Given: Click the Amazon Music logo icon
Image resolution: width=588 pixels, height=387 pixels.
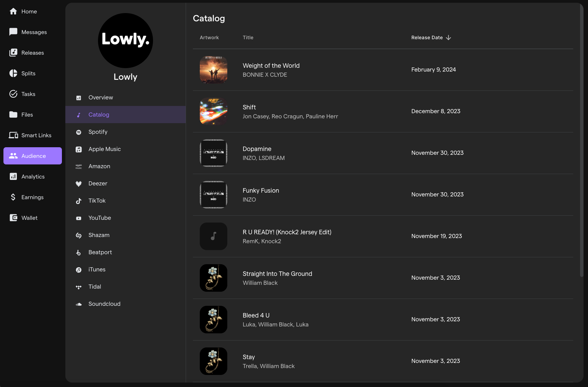Looking at the screenshot, I should pyautogui.click(x=79, y=166).
